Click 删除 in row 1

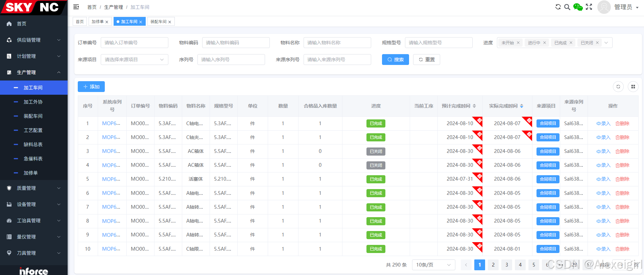622,123
